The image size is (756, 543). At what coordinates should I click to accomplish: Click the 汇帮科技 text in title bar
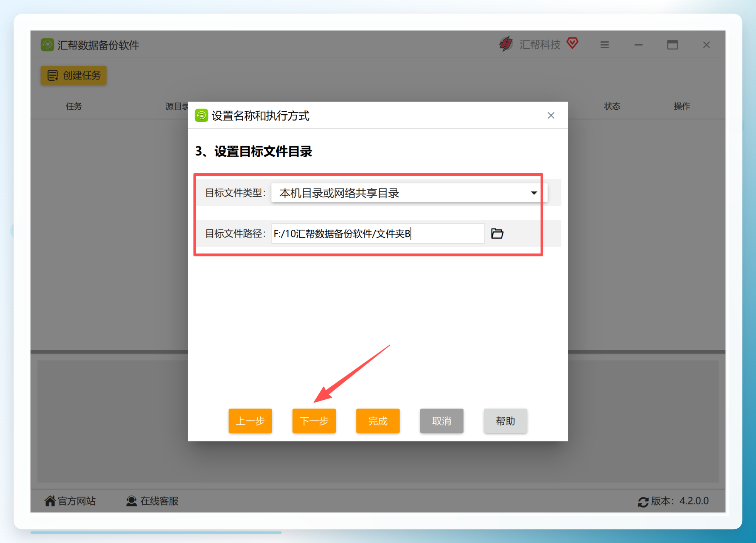point(540,45)
